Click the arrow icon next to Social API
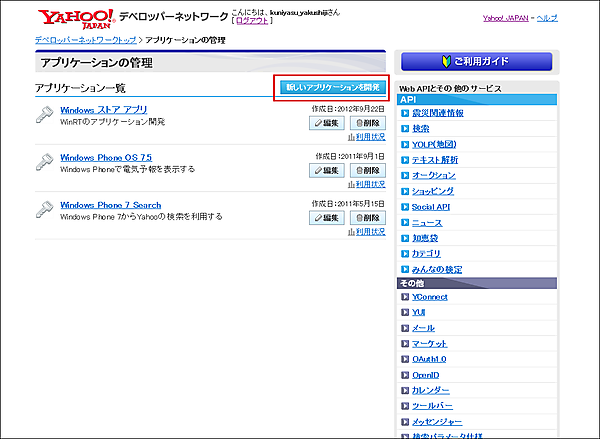The height and width of the screenshot is (439, 600). pos(405,207)
